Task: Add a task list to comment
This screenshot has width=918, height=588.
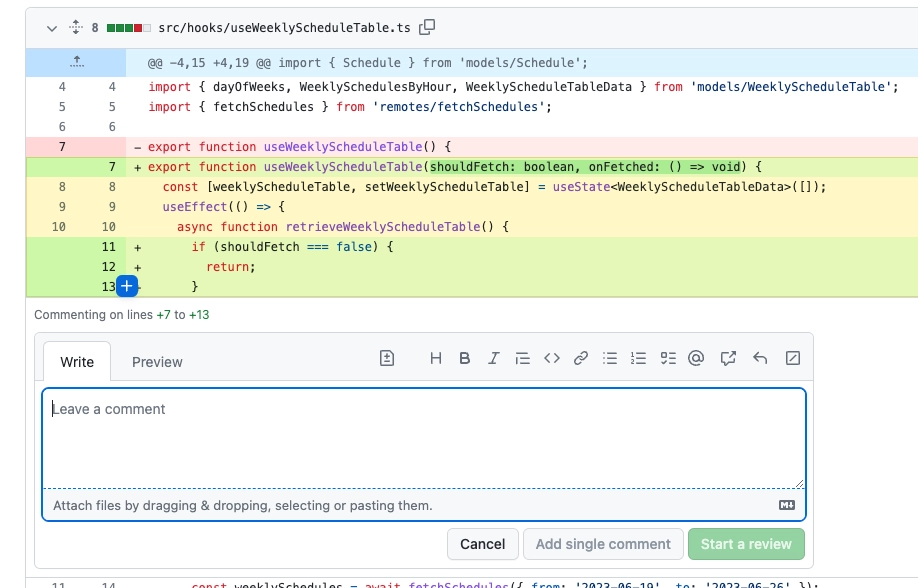Action: click(x=668, y=359)
